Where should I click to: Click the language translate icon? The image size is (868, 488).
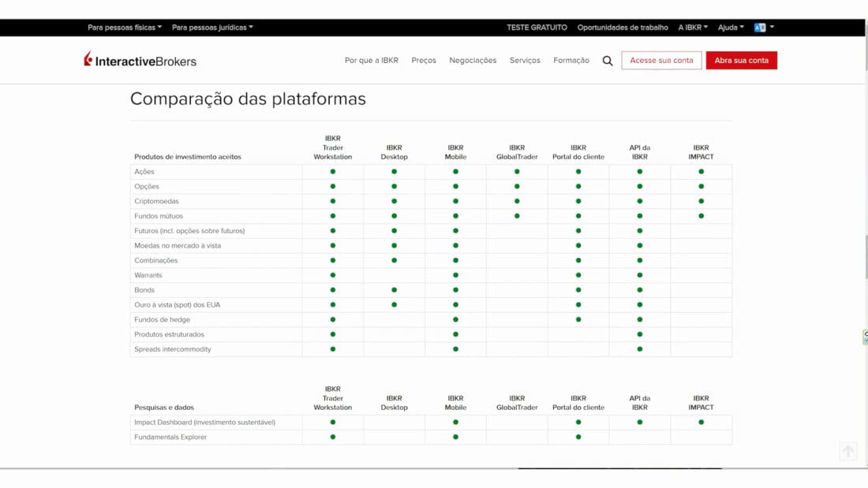pyautogui.click(x=760, y=28)
